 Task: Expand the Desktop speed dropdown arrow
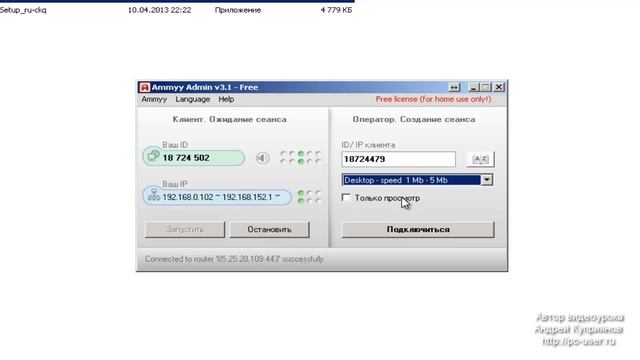point(487,180)
